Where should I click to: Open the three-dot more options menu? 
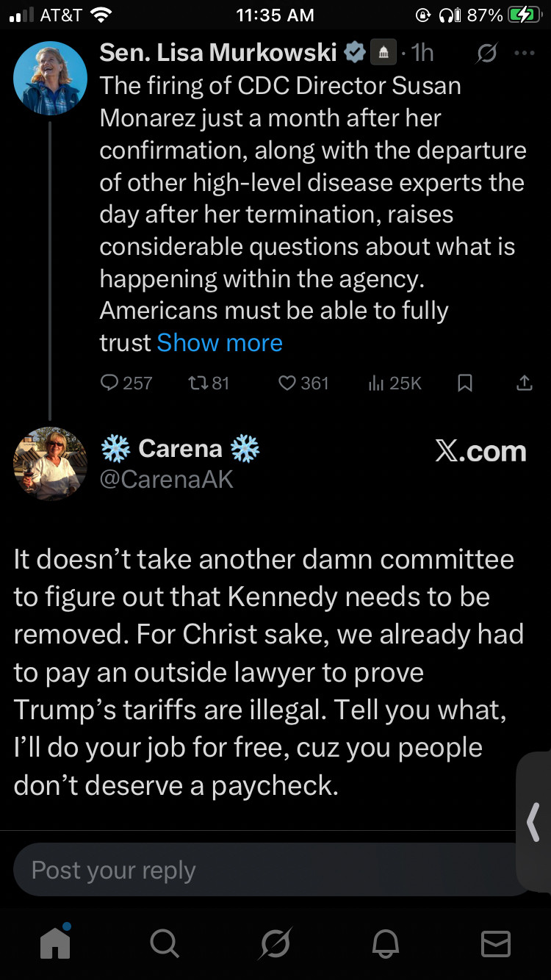[x=525, y=54]
